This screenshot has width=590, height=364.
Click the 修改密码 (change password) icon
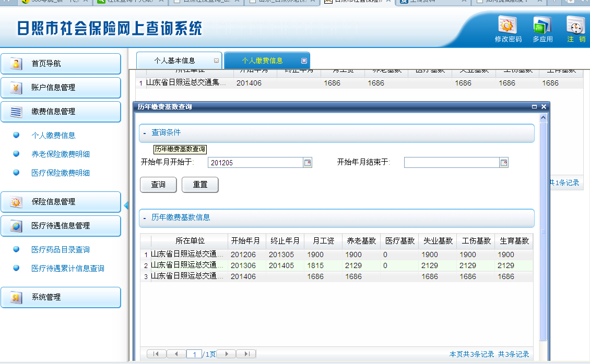[508, 26]
